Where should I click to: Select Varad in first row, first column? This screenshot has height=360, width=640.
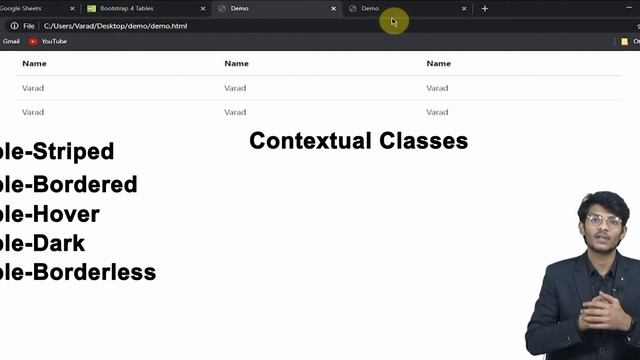click(x=33, y=88)
